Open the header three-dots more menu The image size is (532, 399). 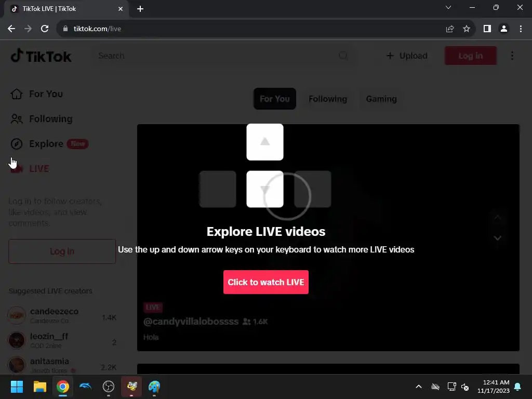512,56
